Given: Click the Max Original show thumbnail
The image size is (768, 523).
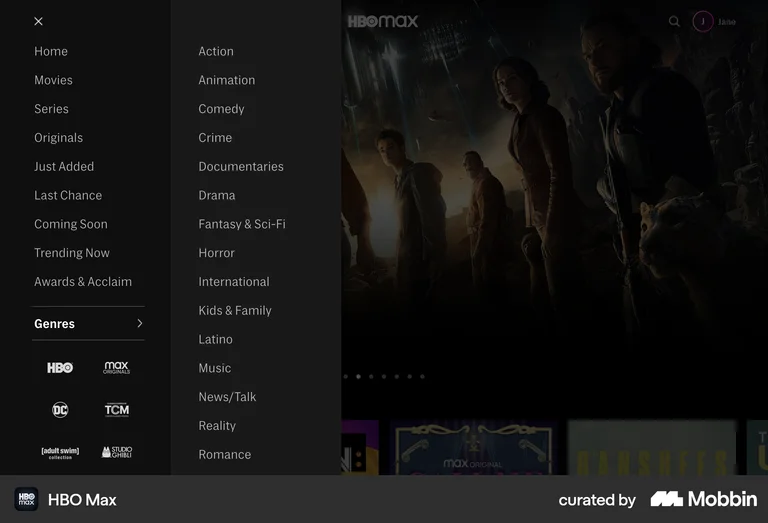Looking at the screenshot, I should tap(474, 447).
